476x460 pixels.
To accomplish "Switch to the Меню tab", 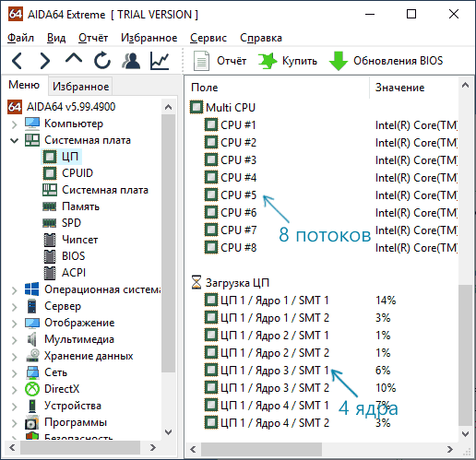I will [x=24, y=85].
